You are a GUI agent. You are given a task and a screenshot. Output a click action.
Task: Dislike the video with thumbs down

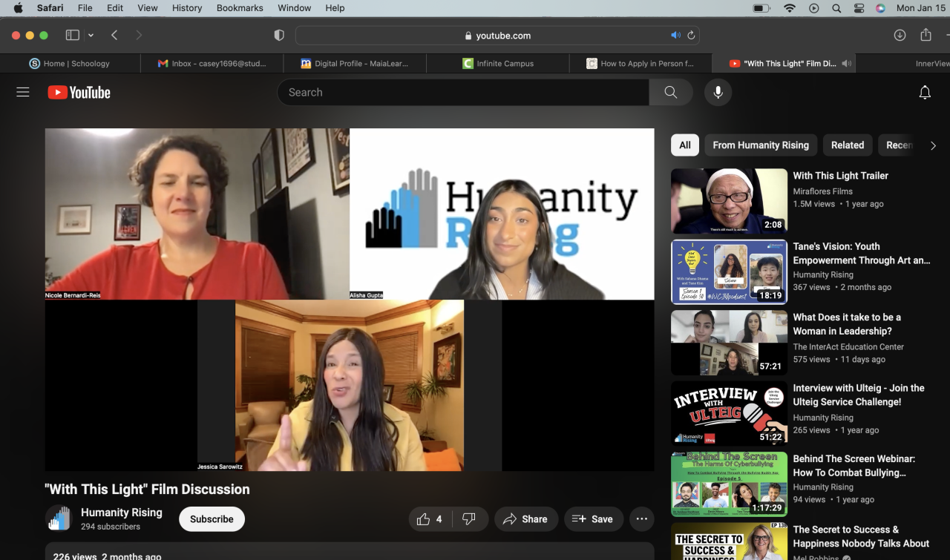pyautogui.click(x=469, y=519)
